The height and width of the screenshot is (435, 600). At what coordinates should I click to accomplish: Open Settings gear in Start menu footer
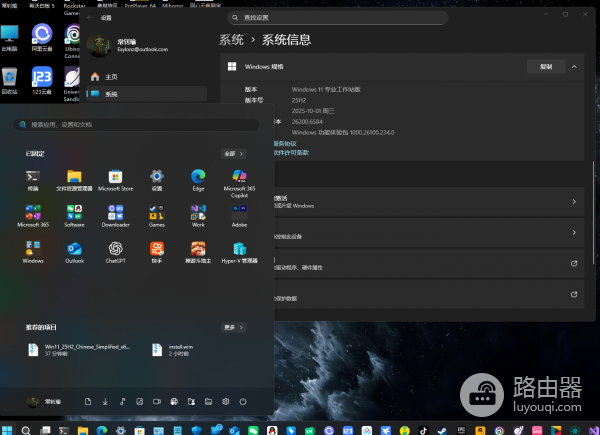[x=226, y=401]
